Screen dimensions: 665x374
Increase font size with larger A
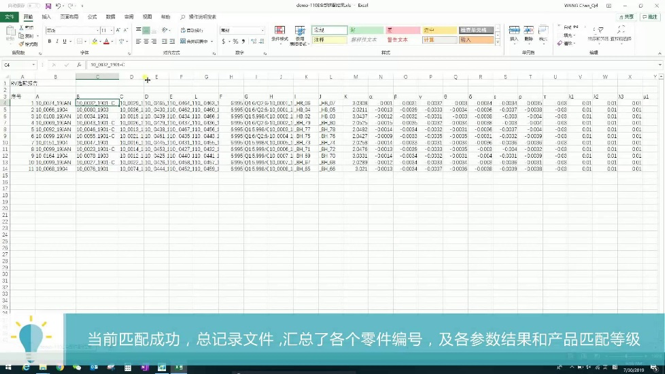pyautogui.click(x=118, y=31)
